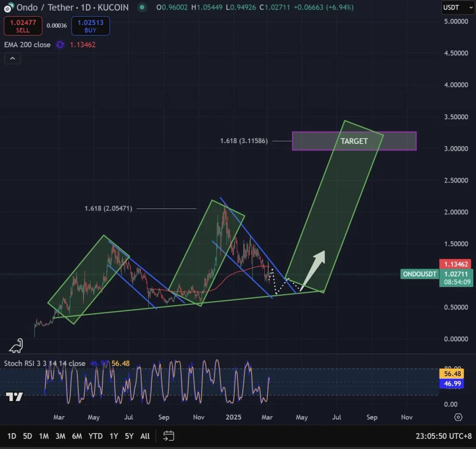The width and height of the screenshot is (476, 449).
Task: Click the 1.02513 BUY button
Action: [91, 26]
